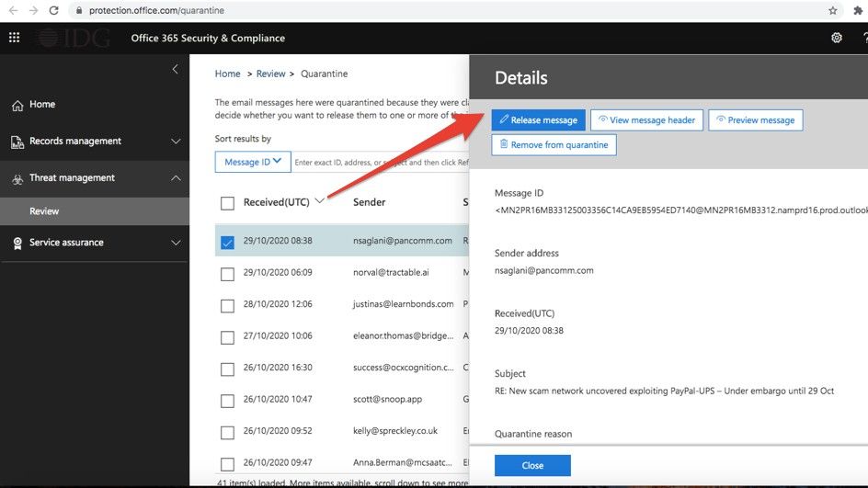Click sender scott@snoop.app cell
Screen dimensions: 868x488
click(387, 399)
